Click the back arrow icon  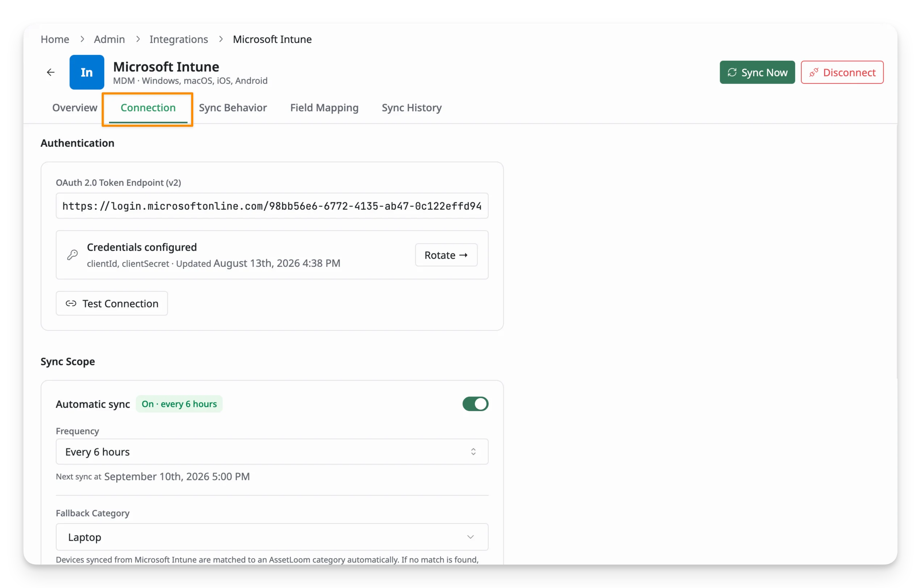pyautogui.click(x=51, y=72)
